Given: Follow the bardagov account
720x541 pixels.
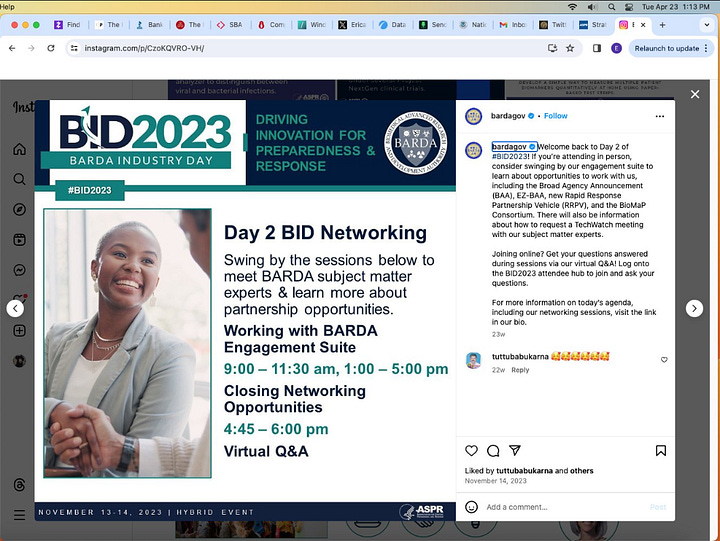Looking at the screenshot, I should [556, 116].
